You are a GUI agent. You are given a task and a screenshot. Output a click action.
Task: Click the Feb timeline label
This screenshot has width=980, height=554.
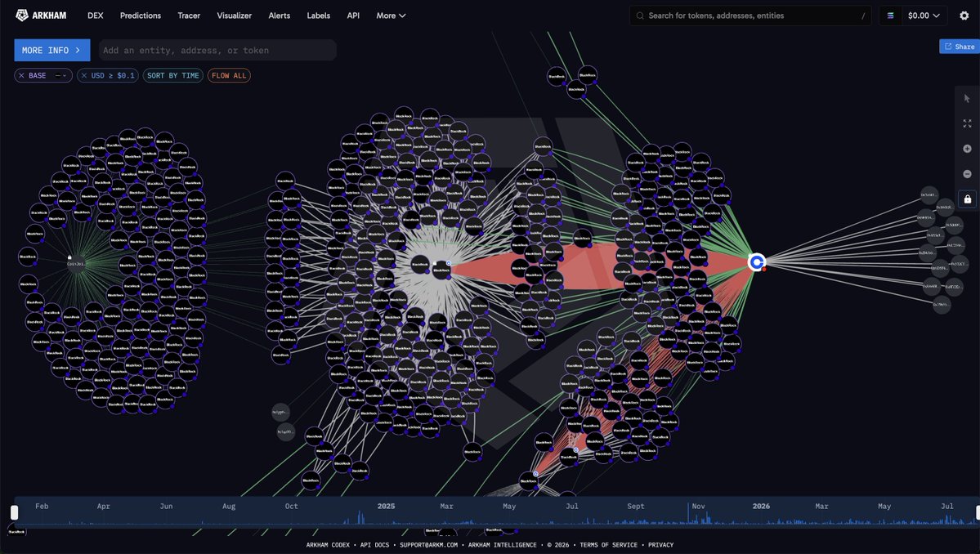click(x=41, y=506)
